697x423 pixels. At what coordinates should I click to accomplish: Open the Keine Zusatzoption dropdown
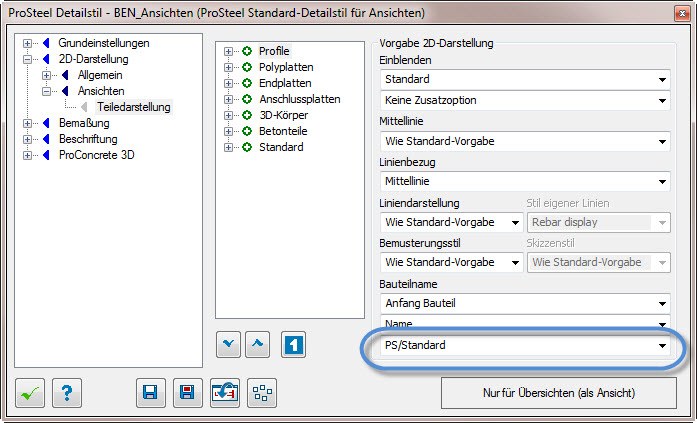[x=525, y=100]
